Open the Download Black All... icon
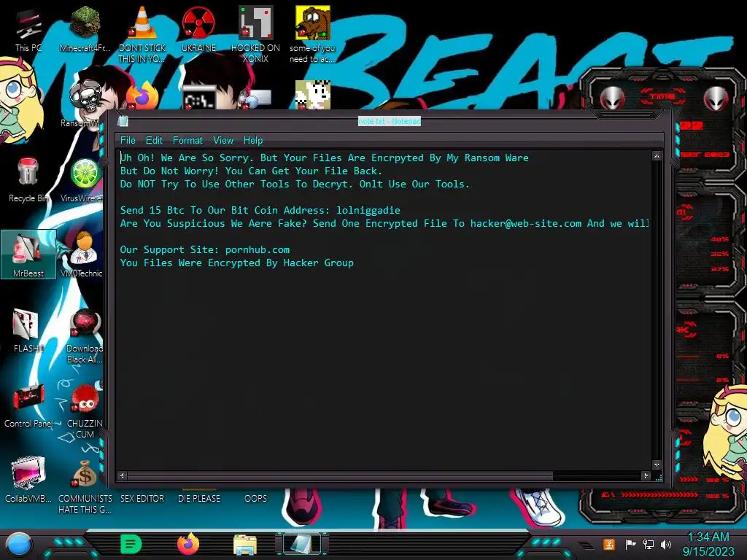747x560 pixels. click(85, 335)
